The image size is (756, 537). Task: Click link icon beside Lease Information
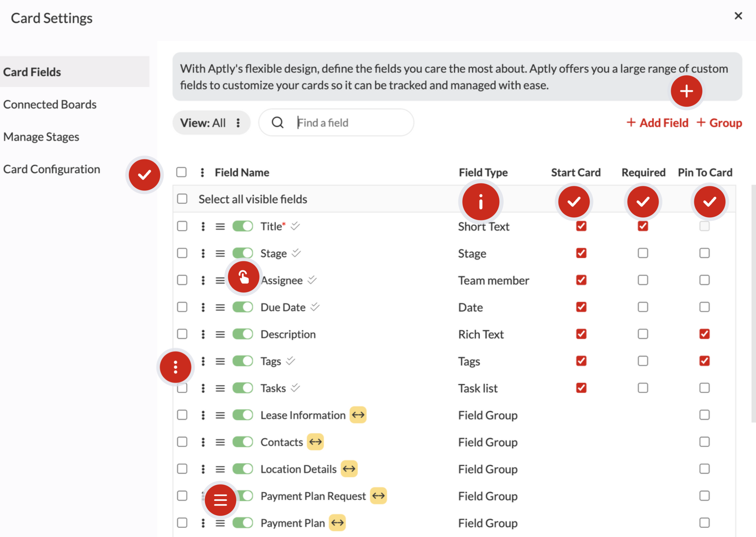coord(358,415)
